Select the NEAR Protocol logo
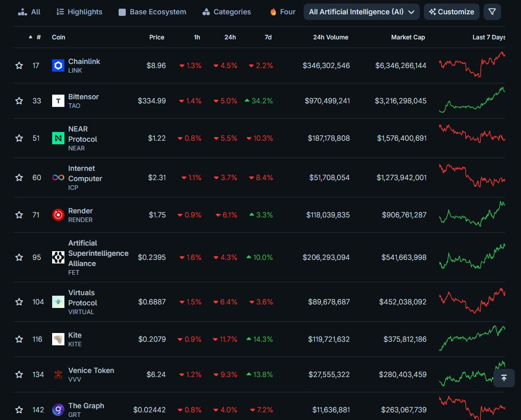521x420 pixels. [x=58, y=138]
